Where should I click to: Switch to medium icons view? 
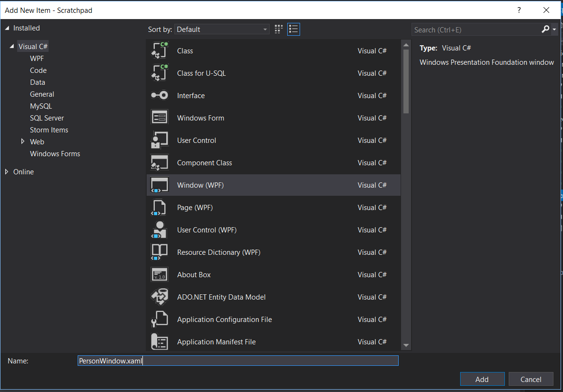coord(278,30)
